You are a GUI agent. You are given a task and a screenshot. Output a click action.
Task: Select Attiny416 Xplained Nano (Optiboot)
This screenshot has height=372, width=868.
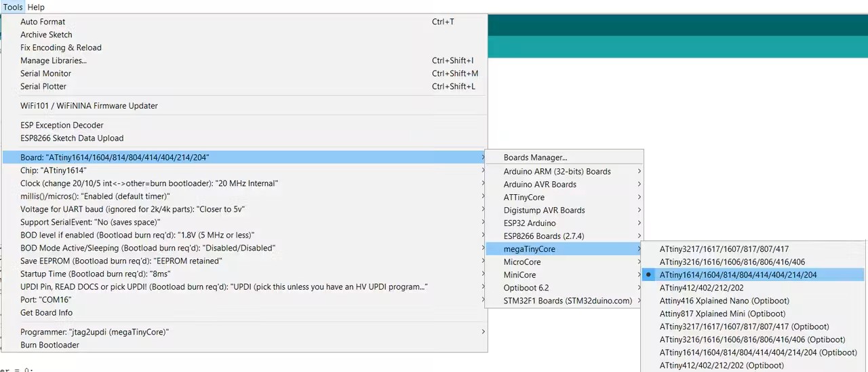[x=753, y=301]
